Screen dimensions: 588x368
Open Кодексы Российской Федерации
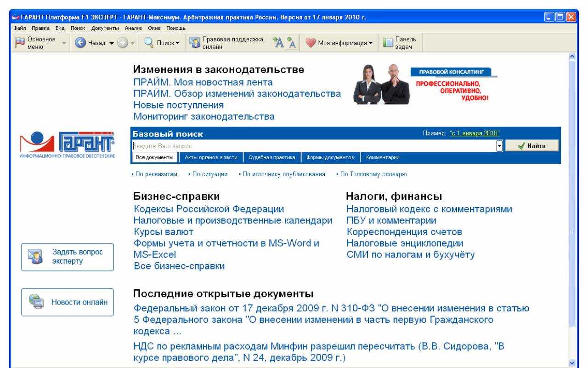coord(209,209)
